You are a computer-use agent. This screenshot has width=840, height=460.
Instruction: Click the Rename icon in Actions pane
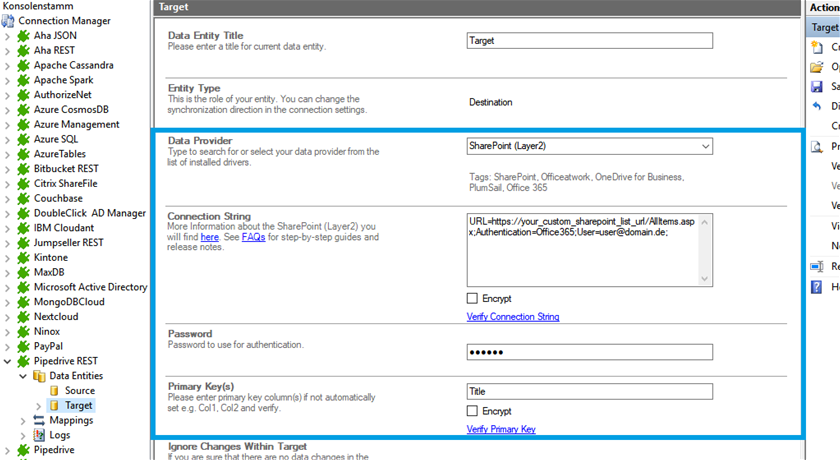[x=817, y=266]
